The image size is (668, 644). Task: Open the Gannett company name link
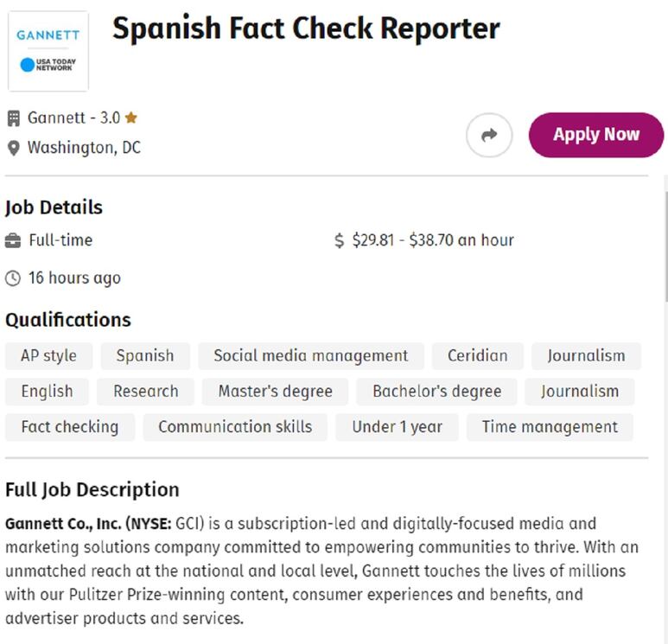pyautogui.click(x=57, y=118)
